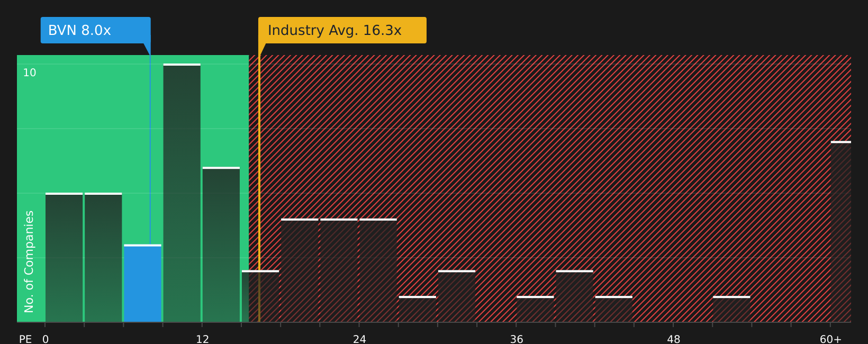Click the No. of Companies axis title

coord(29,261)
